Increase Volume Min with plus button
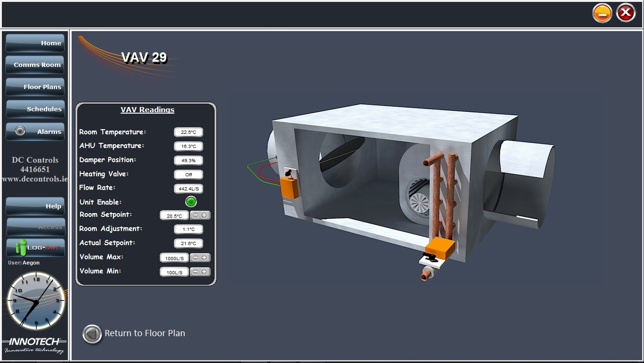Viewport: 644px width, 363px height. point(204,272)
